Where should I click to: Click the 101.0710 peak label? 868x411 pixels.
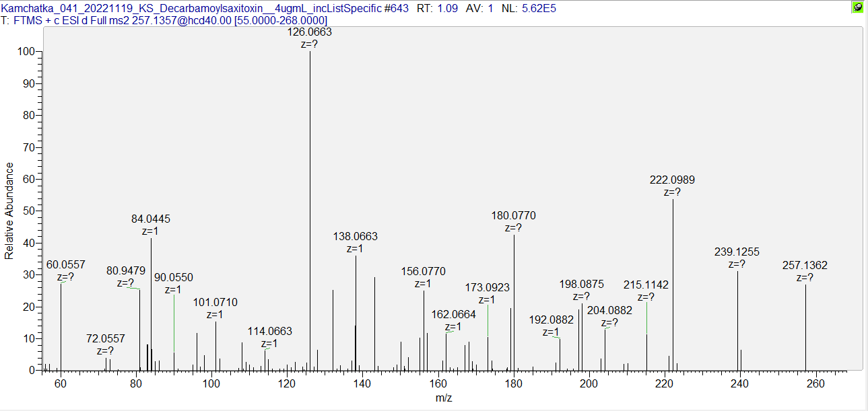pos(215,302)
